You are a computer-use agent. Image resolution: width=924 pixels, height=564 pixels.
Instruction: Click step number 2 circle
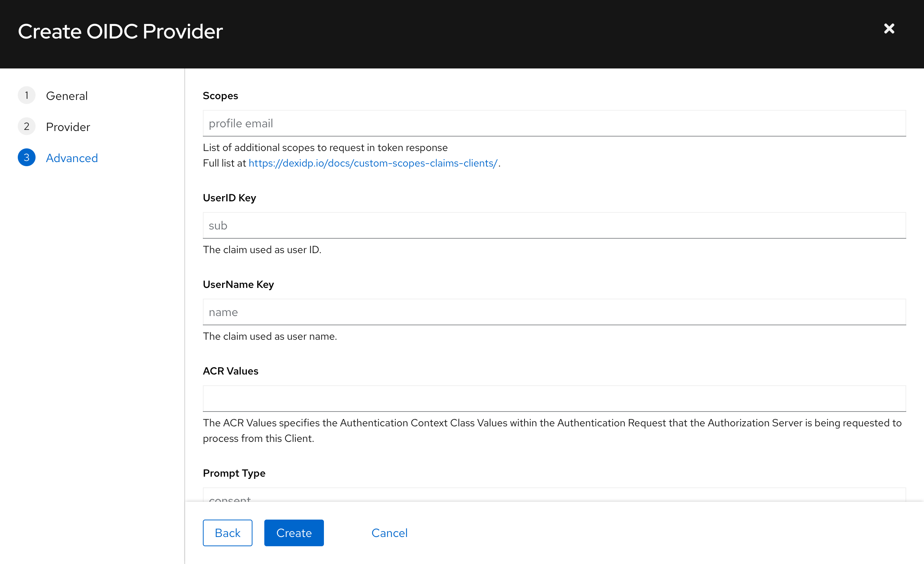click(27, 126)
